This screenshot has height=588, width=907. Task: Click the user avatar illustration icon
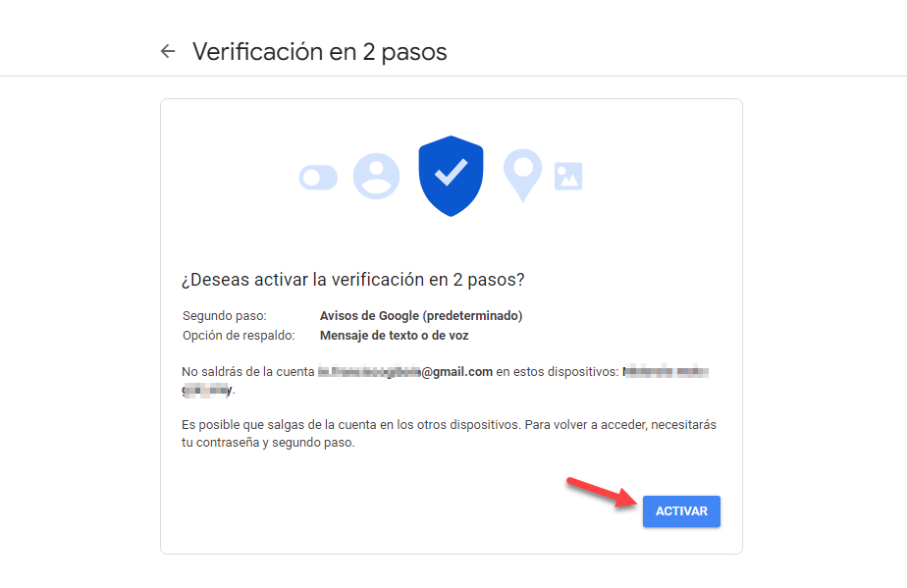click(376, 176)
